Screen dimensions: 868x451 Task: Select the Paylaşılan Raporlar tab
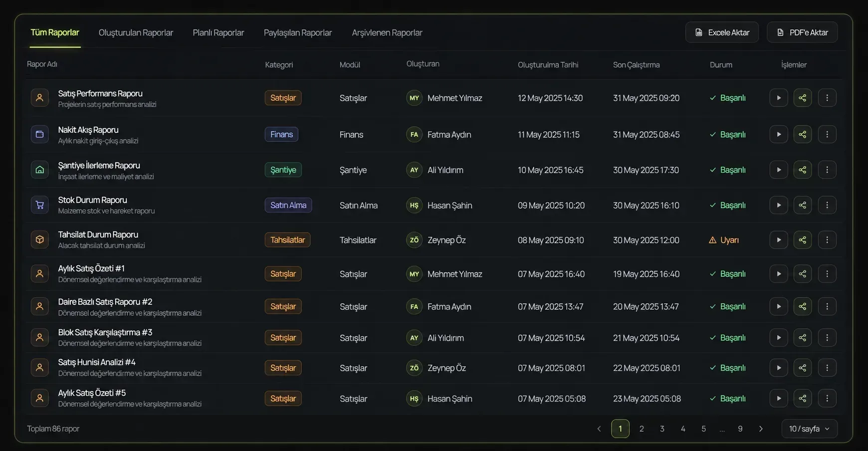pos(298,32)
